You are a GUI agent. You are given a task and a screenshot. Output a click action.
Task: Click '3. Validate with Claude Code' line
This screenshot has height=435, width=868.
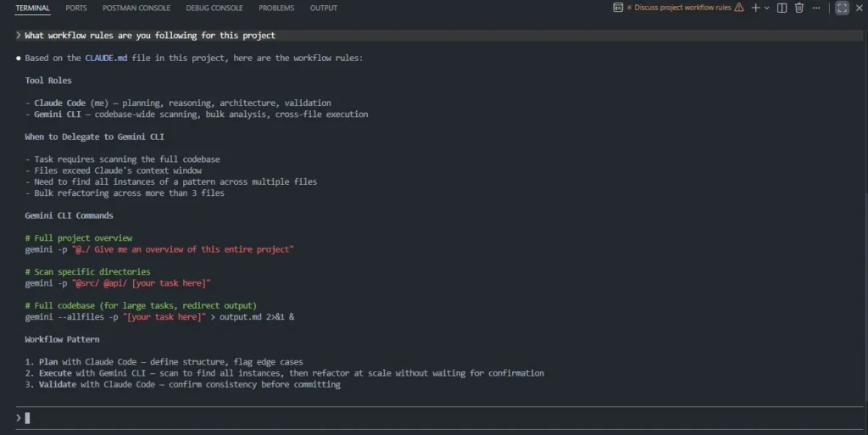coord(182,385)
